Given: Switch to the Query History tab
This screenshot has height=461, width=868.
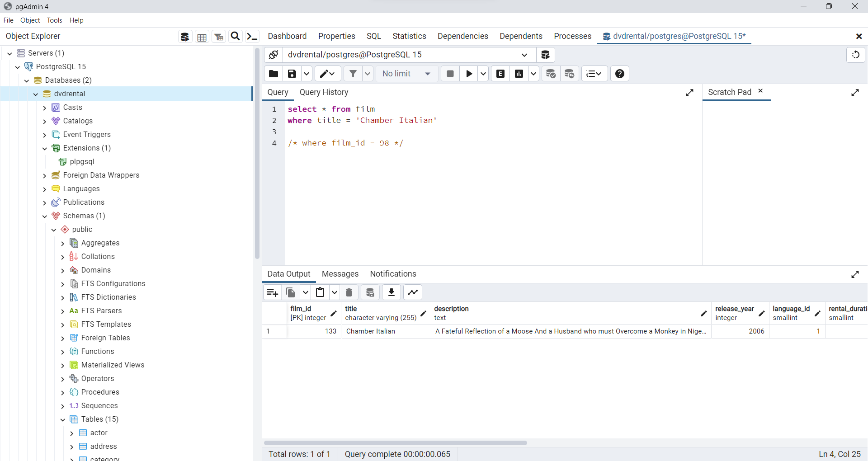Looking at the screenshot, I should 324,92.
